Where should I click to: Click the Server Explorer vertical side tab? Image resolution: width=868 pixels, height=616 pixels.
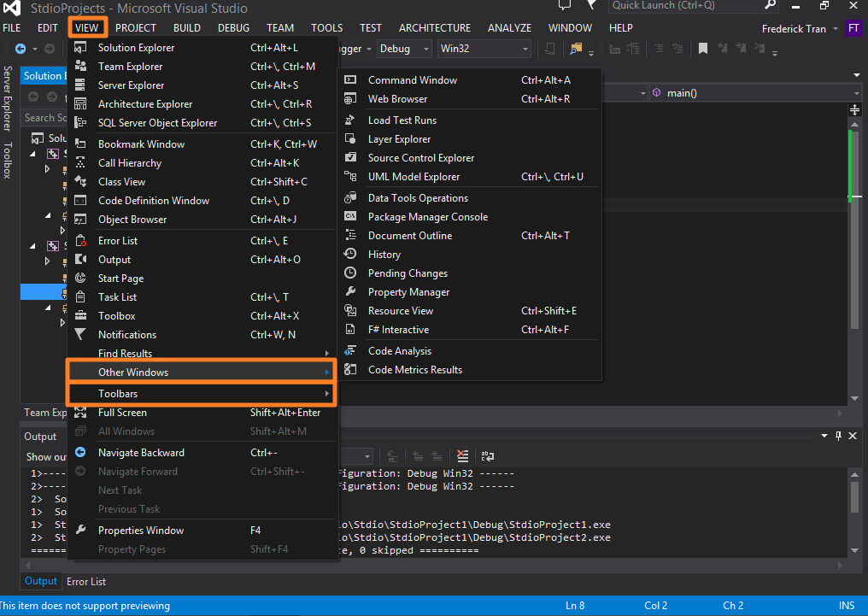point(7,98)
